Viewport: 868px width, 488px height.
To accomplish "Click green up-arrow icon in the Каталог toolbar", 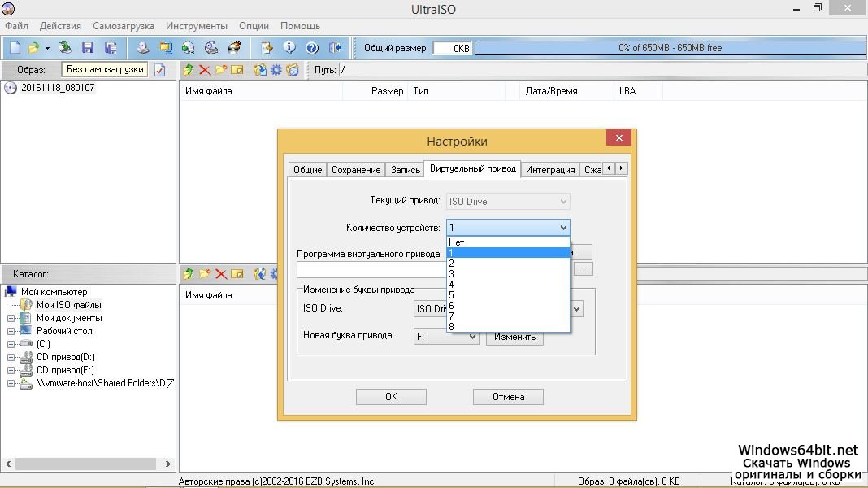I will [x=189, y=274].
